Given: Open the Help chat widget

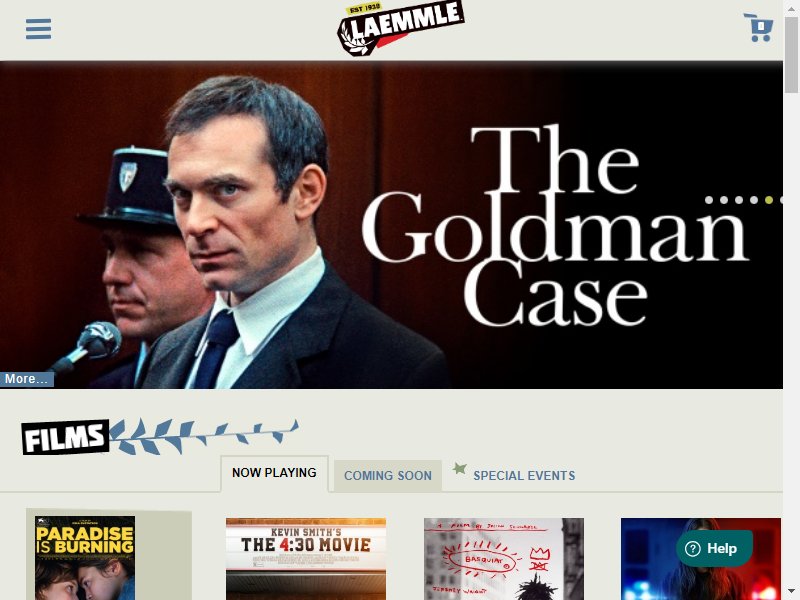Looking at the screenshot, I should (x=714, y=548).
